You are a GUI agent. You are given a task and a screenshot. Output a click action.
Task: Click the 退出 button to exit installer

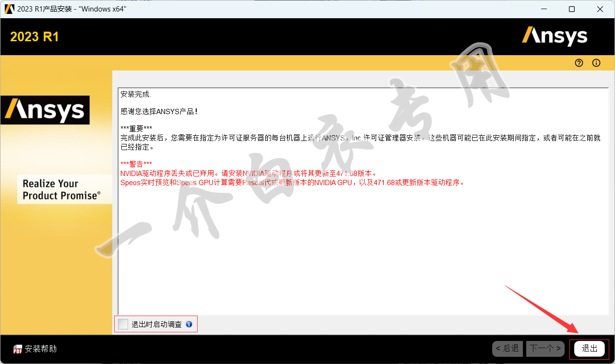point(590,349)
